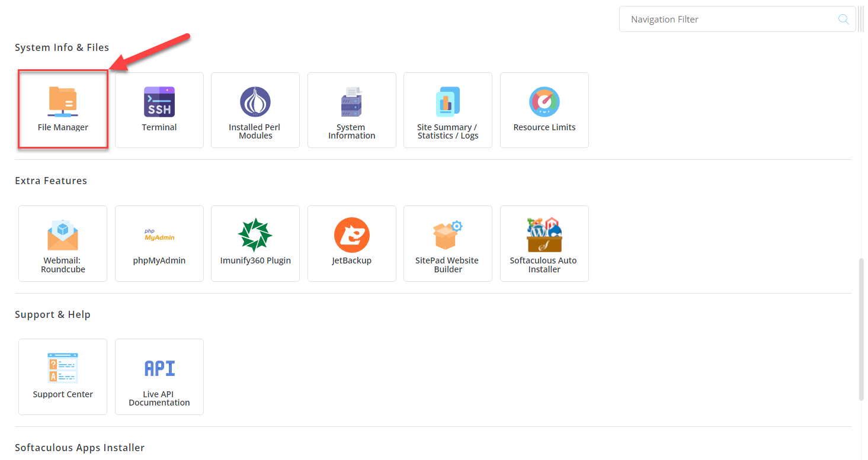Open Softaculous Auto Installer

[x=544, y=243]
